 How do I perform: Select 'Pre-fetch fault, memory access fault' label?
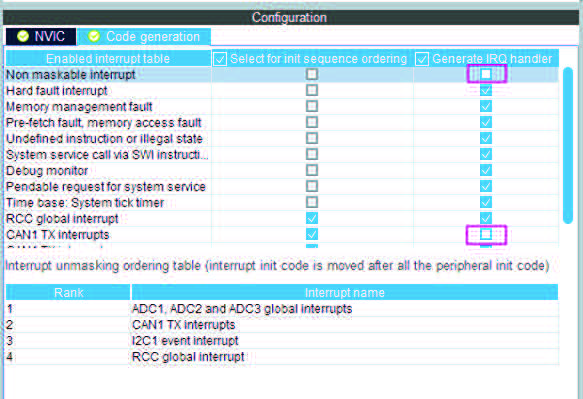[x=103, y=123]
